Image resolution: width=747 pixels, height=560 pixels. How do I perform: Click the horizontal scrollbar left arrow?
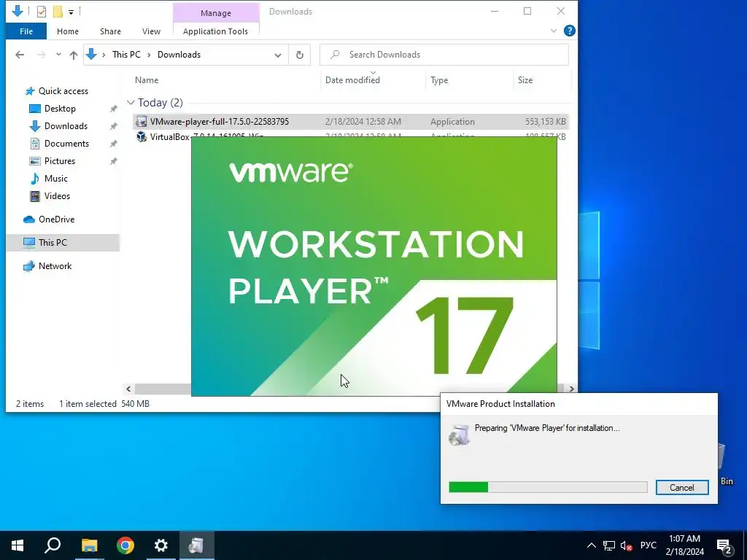tap(128, 389)
